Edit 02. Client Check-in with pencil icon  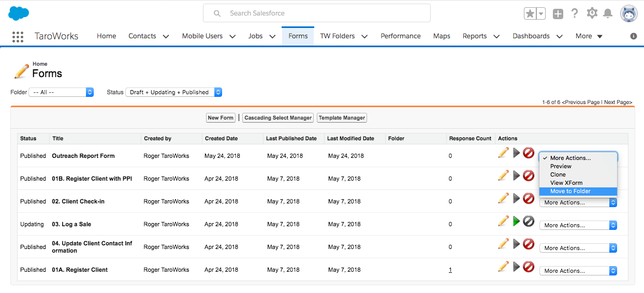click(503, 198)
